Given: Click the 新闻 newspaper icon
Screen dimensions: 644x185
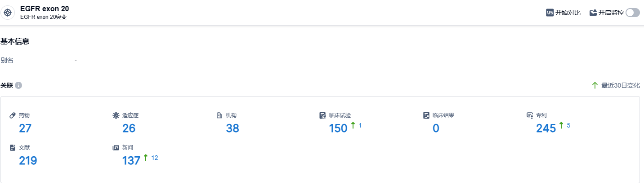Looking at the screenshot, I should pyautogui.click(x=116, y=147).
